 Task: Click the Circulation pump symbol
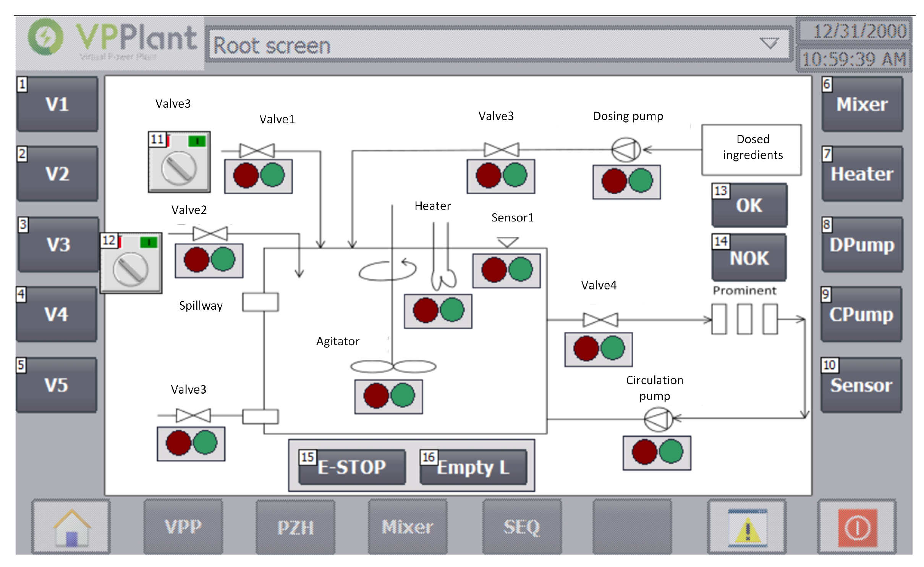(x=658, y=419)
